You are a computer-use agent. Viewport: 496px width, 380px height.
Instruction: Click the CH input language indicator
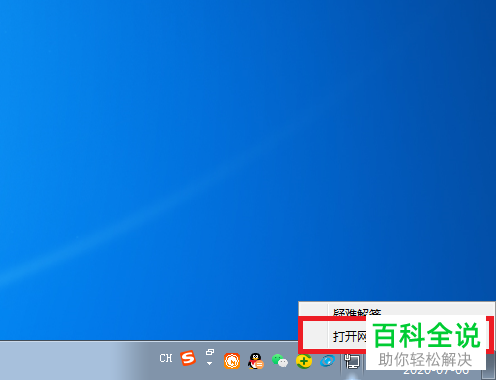(x=166, y=358)
